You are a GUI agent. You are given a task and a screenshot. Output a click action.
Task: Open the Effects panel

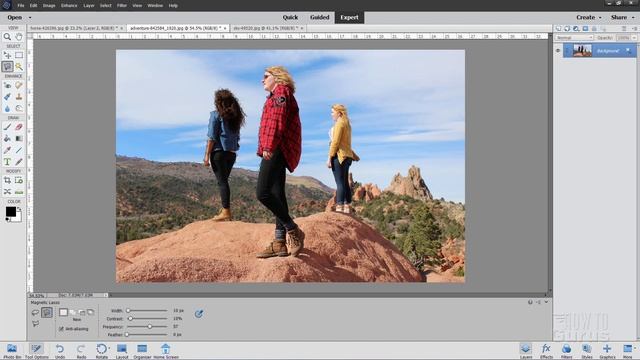click(x=546, y=351)
